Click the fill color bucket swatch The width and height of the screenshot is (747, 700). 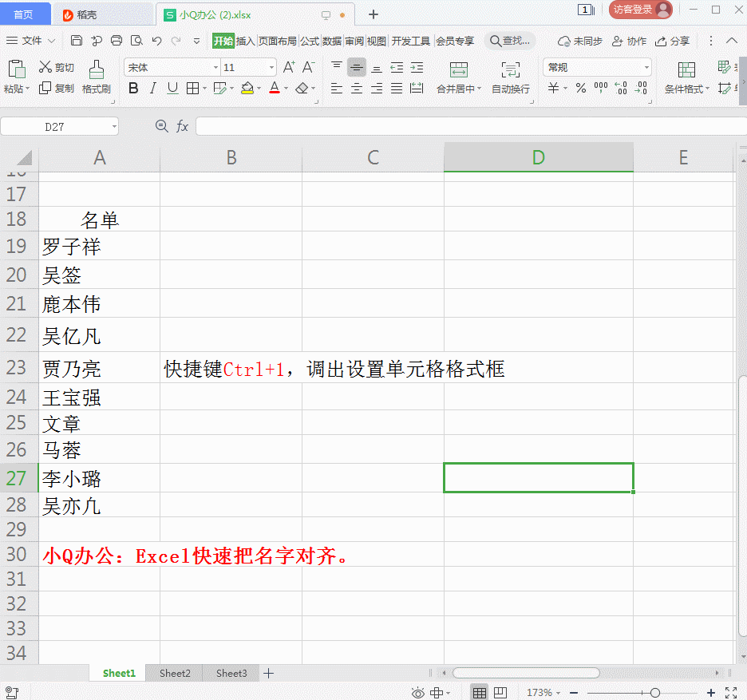[x=247, y=88]
